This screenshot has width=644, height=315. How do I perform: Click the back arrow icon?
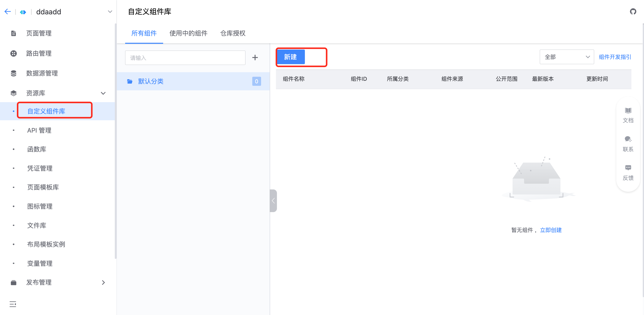(x=8, y=12)
